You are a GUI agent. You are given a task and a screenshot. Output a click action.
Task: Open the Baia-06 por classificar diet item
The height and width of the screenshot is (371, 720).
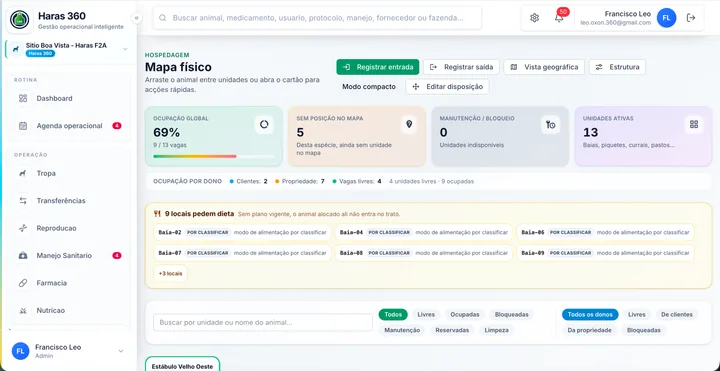605,232
